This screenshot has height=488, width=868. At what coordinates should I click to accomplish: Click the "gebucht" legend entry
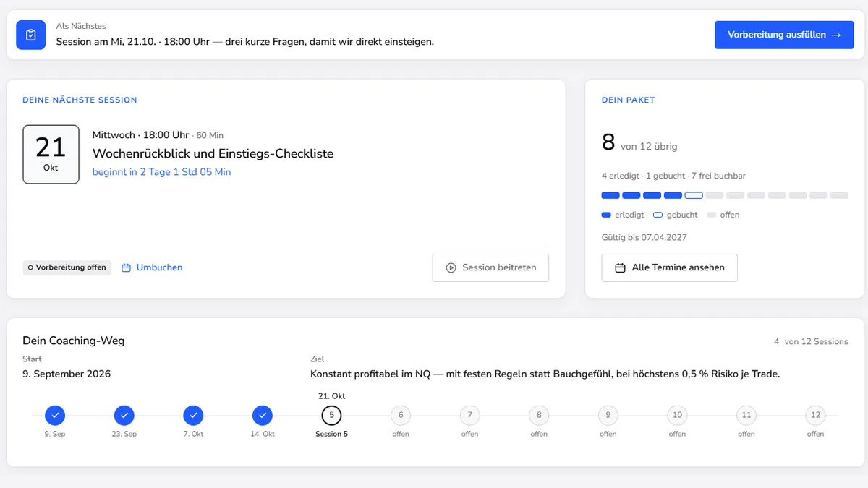coord(675,215)
